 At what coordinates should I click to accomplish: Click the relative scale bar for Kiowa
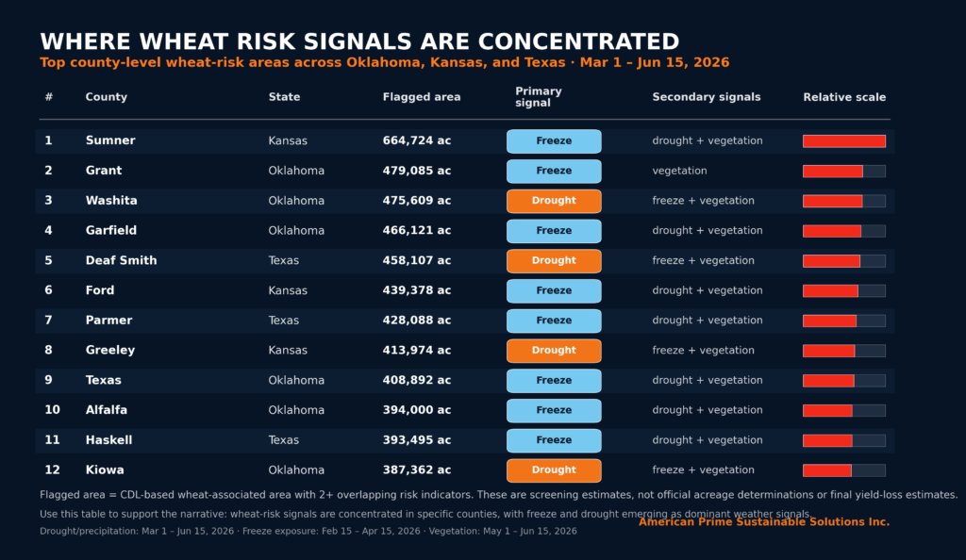[844, 470]
